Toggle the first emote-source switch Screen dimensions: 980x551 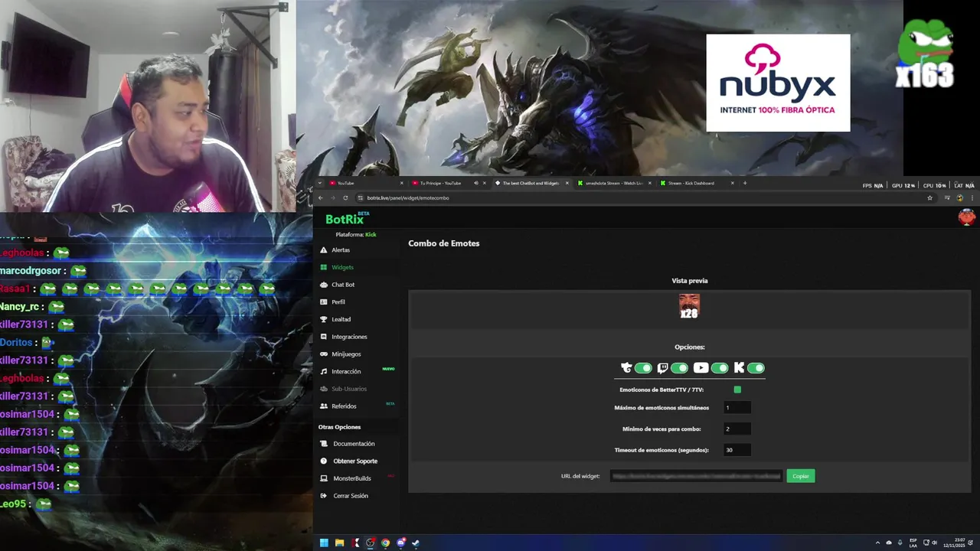click(643, 368)
